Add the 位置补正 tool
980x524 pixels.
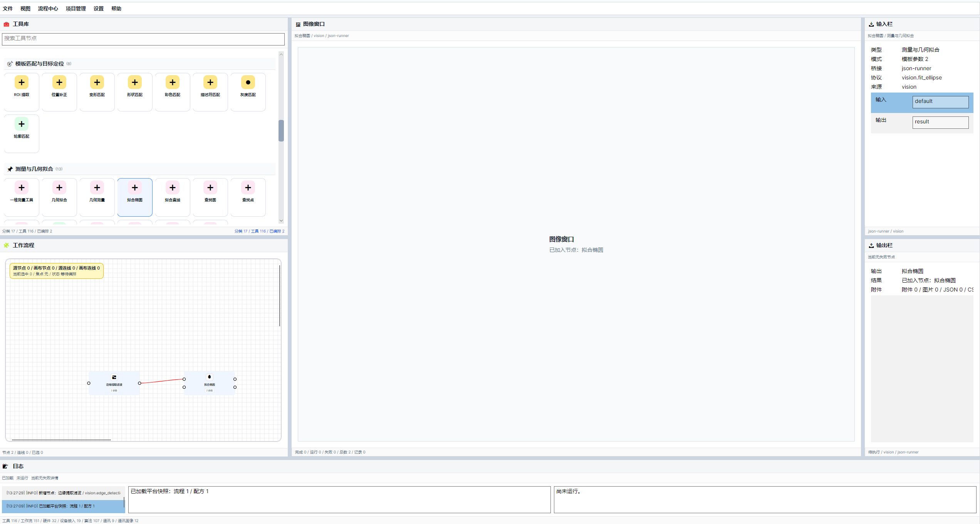(59, 92)
